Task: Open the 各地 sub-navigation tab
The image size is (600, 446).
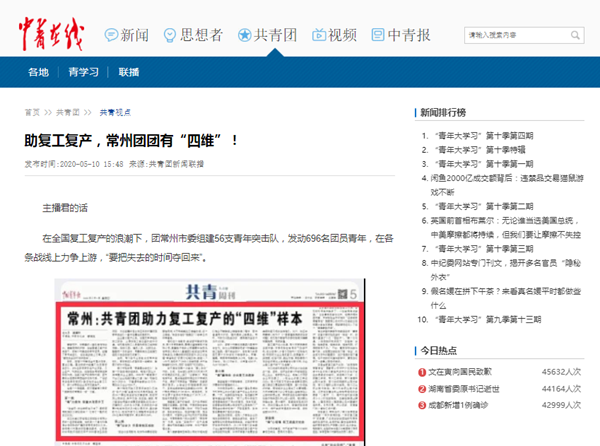Action: pyautogui.click(x=38, y=72)
